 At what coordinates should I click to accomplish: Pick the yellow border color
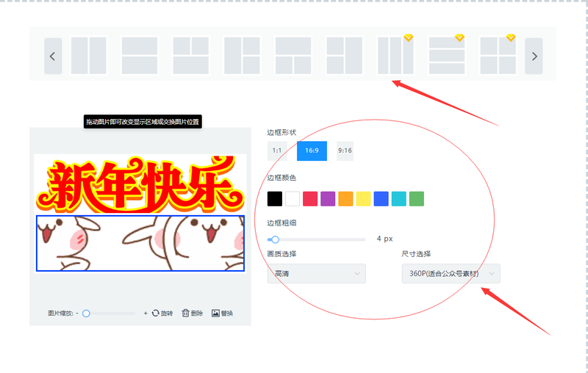click(363, 199)
